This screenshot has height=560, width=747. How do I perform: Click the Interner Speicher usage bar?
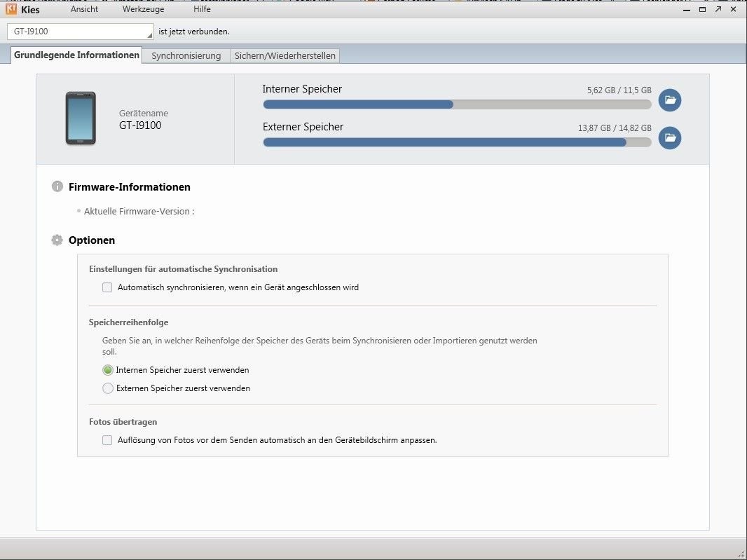point(457,104)
